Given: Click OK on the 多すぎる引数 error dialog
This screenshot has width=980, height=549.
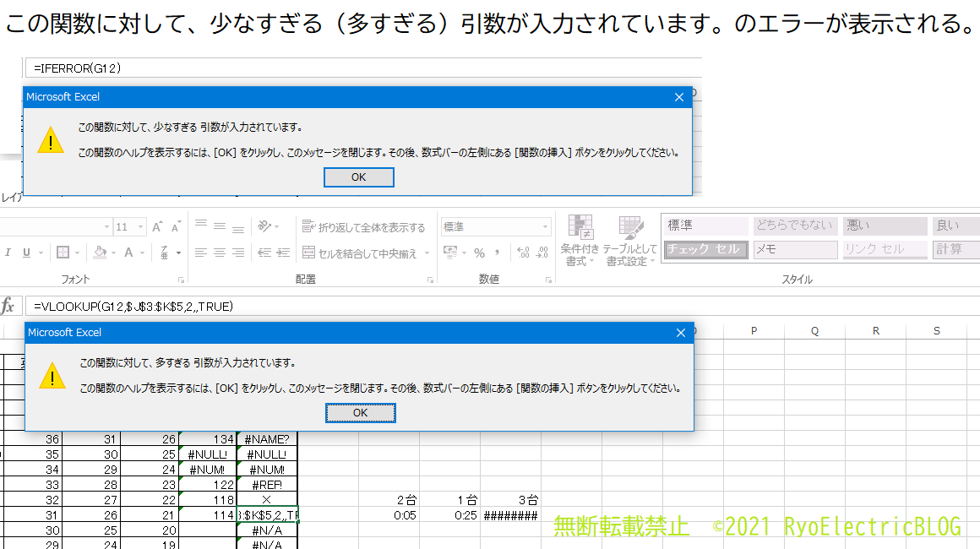Looking at the screenshot, I should 360,412.
